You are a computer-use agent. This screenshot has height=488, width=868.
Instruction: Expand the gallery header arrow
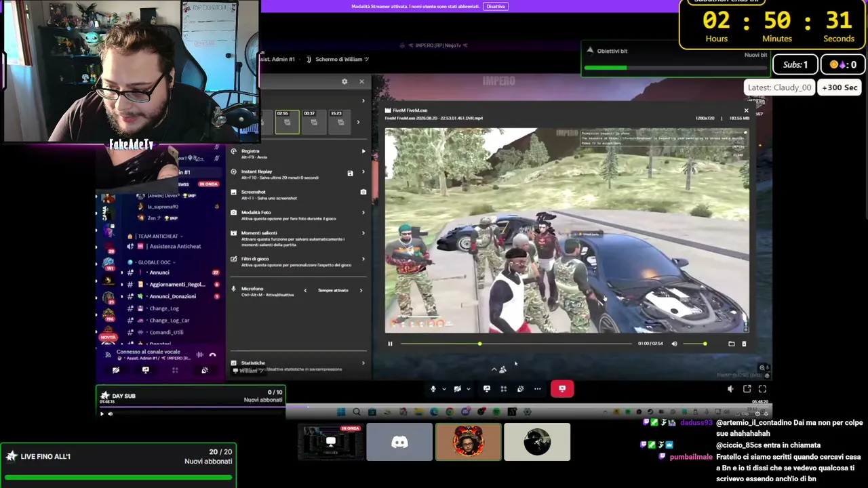tap(363, 101)
